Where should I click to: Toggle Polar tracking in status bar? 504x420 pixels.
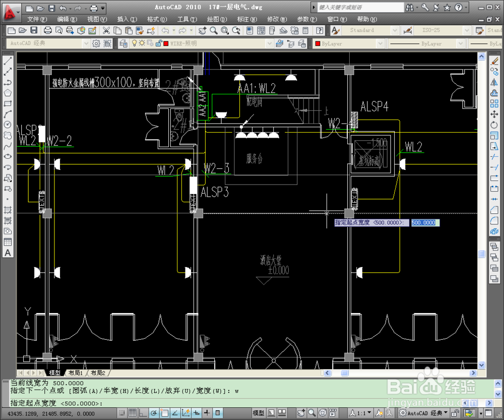(154, 413)
